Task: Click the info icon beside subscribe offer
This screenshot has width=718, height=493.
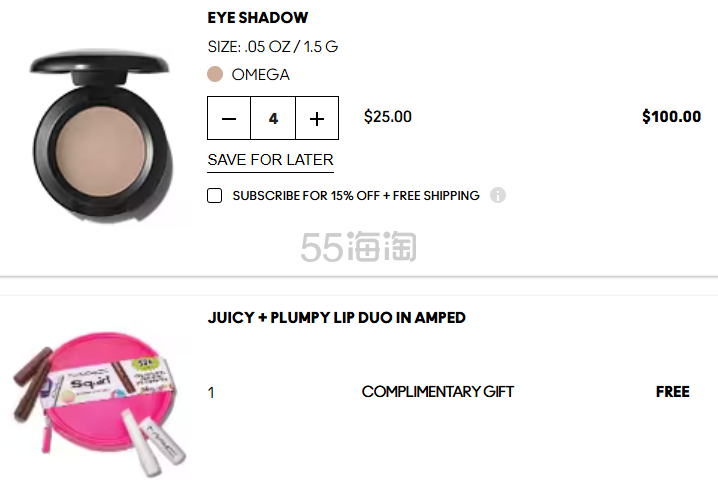Action: [x=498, y=195]
